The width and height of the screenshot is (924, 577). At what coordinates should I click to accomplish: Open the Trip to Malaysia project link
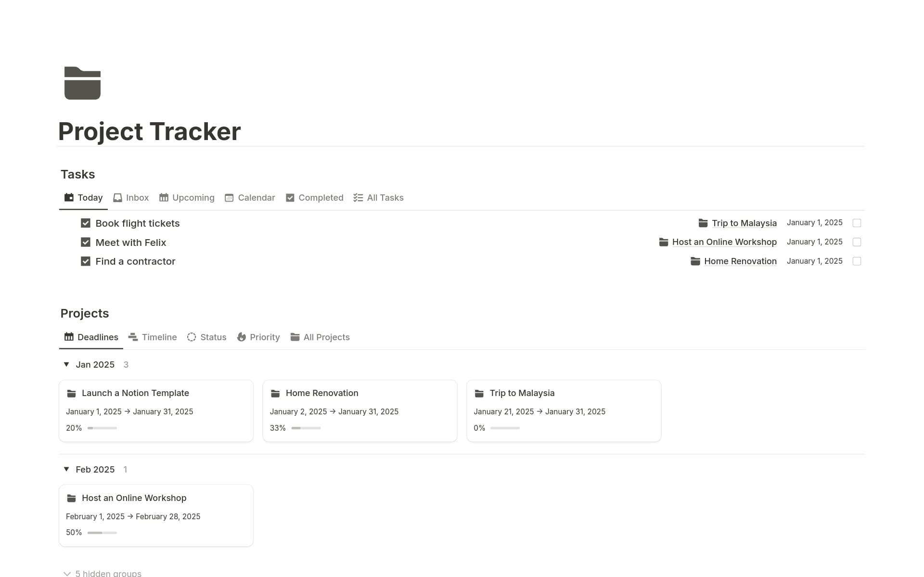tap(744, 223)
